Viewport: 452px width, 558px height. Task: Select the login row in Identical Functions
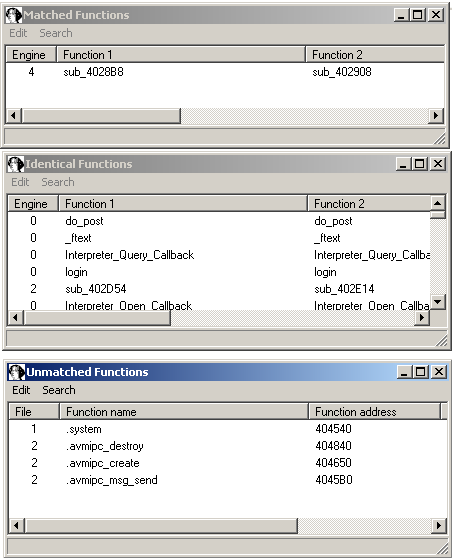[x=219, y=272]
